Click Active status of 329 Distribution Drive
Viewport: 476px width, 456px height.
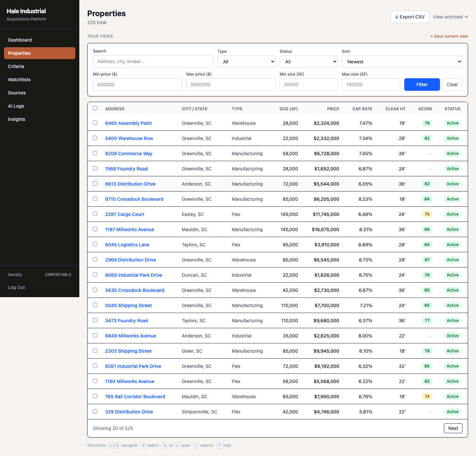[453, 412]
